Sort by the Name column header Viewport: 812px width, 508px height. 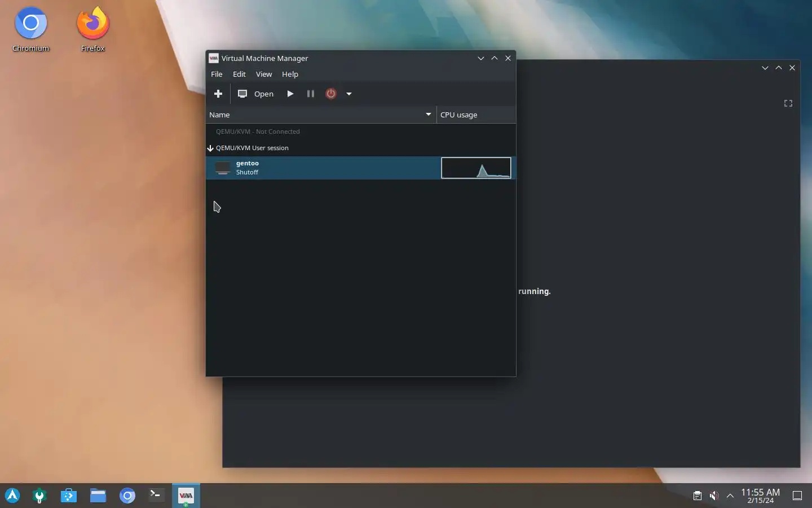pyautogui.click(x=321, y=115)
